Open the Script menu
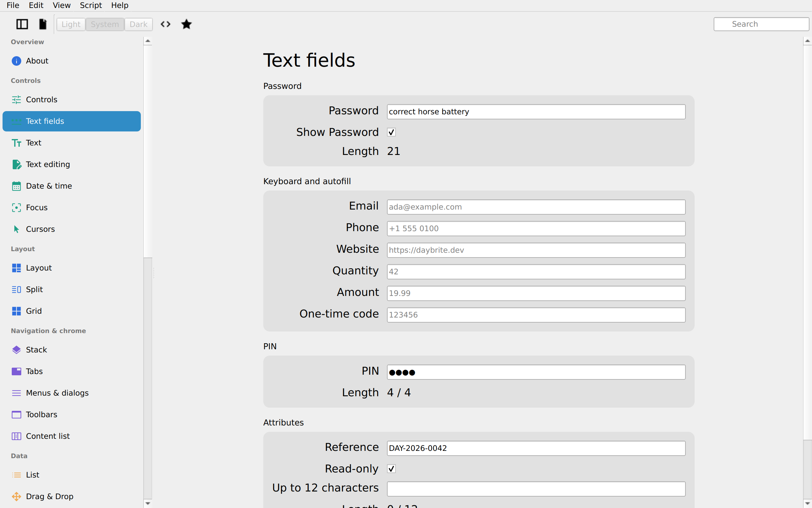Screen dimensions: 812x508 [x=91, y=5]
